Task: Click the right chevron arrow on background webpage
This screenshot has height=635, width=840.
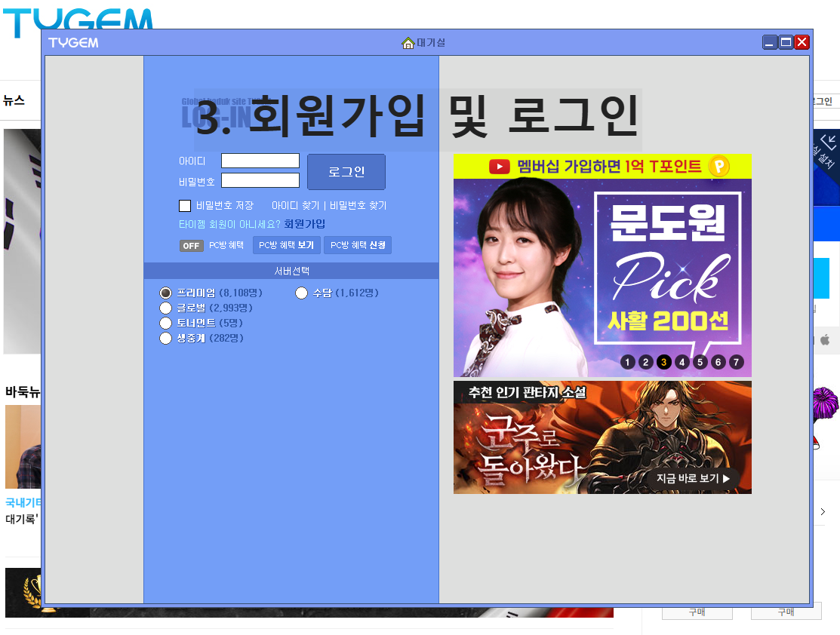Action: (x=823, y=511)
